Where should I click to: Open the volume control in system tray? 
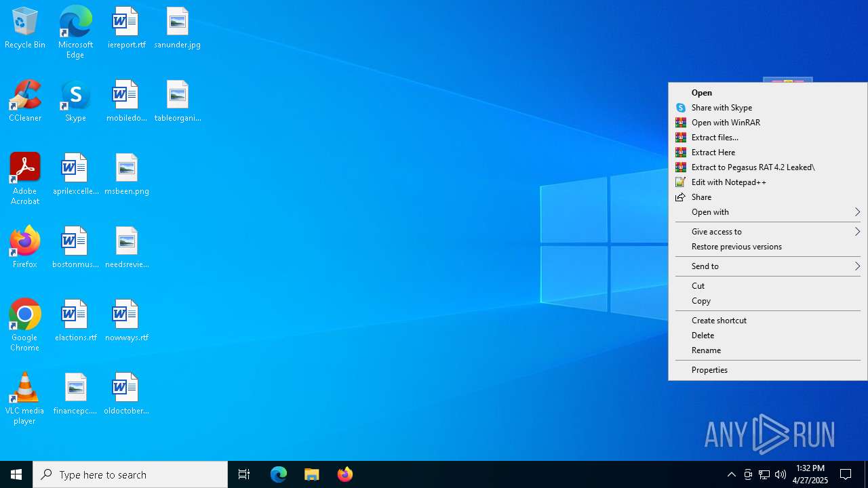click(x=781, y=474)
